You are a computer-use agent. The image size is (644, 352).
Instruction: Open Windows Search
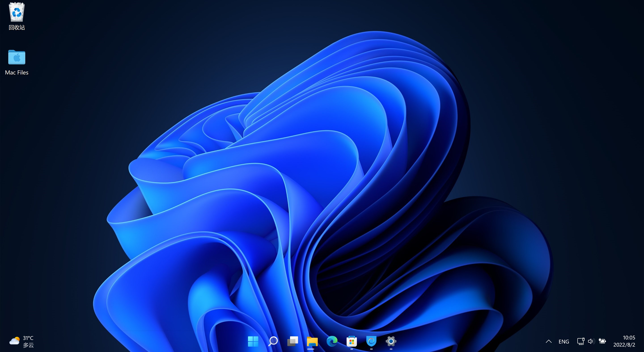273,341
